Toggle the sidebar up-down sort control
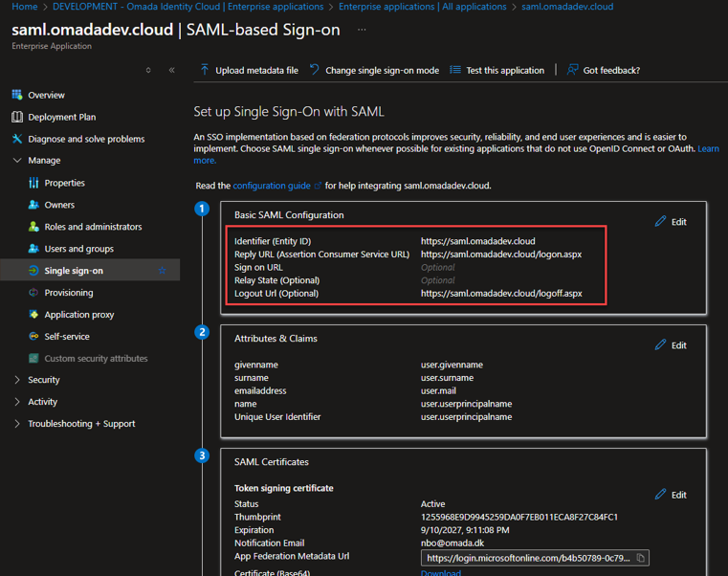Image resolution: width=728 pixels, height=576 pixels. tap(148, 70)
